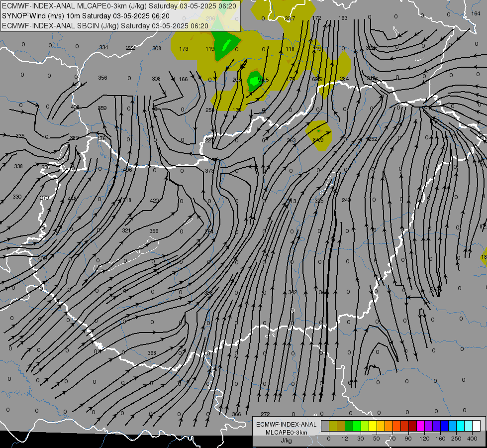This screenshot has width=487, height=448.
Task: Click legend tick label 12
Action: [x=344, y=439]
